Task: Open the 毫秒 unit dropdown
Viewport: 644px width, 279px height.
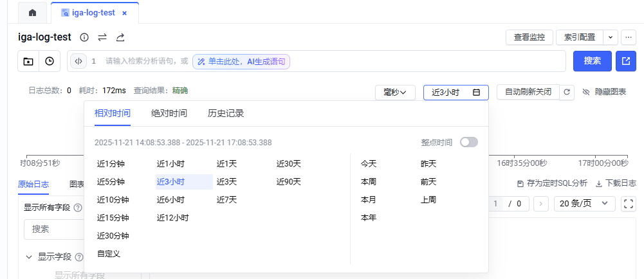Action: [394, 93]
